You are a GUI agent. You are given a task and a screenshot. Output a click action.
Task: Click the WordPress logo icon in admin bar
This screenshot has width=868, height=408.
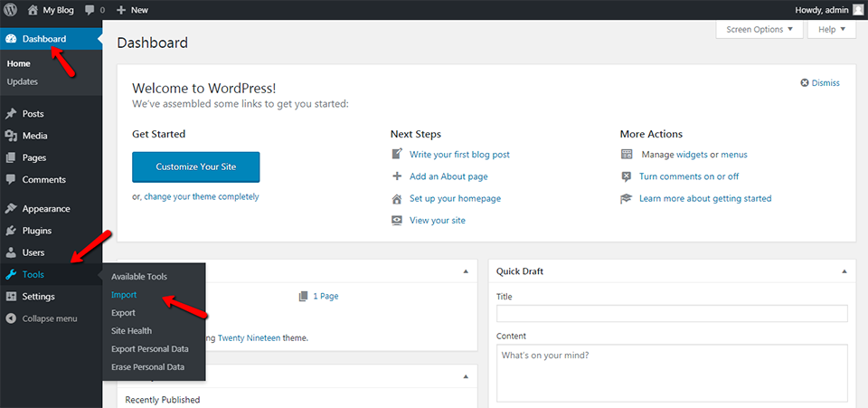click(x=10, y=10)
